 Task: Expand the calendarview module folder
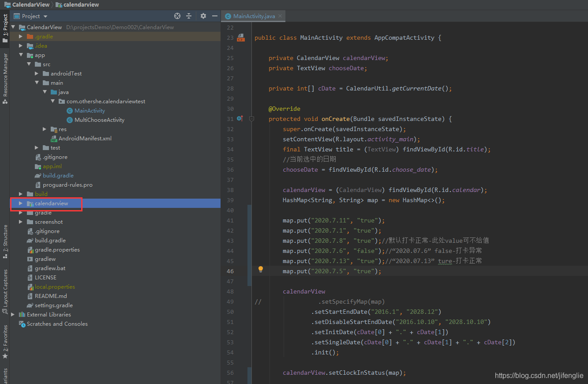click(20, 203)
